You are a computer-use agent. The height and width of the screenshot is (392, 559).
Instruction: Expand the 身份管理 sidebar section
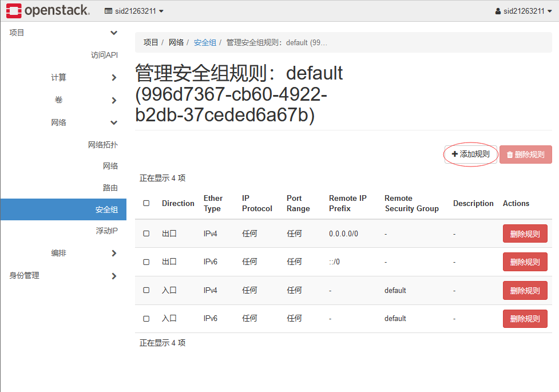[63, 276]
